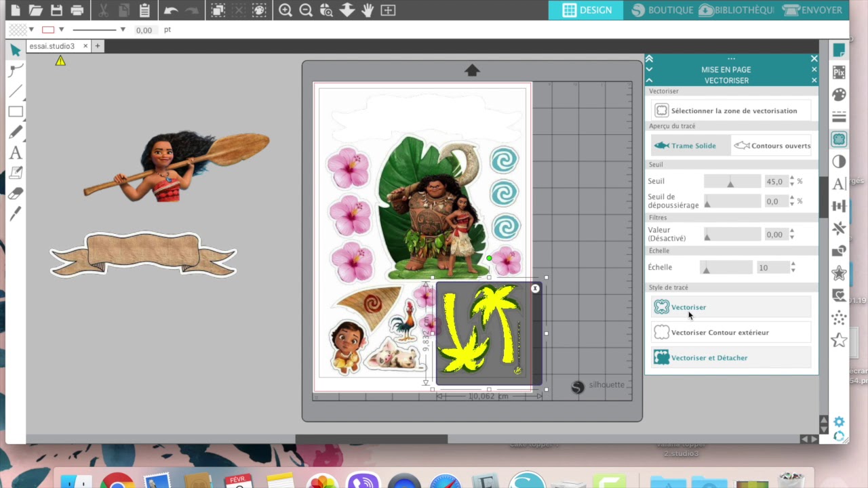Step the Échelle value spinner
Screen dimensions: 868x488
[793, 268]
